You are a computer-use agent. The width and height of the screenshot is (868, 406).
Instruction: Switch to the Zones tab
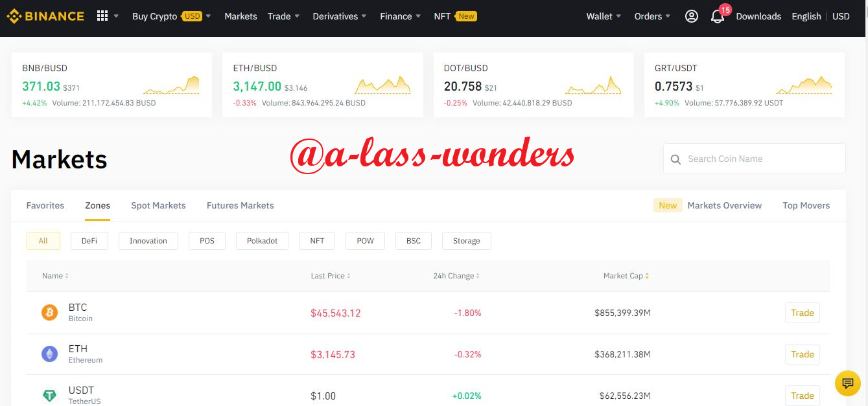[x=98, y=205]
